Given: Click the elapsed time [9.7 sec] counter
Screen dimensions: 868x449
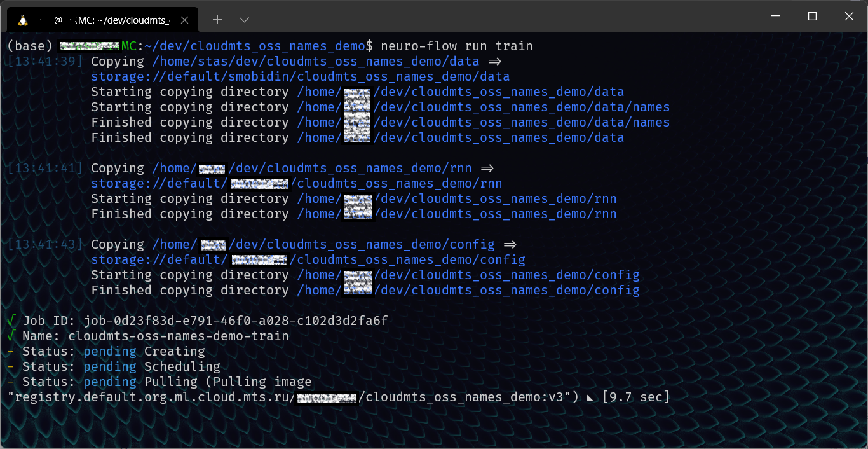Looking at the screenshot, I should click(x=637, y=397).
